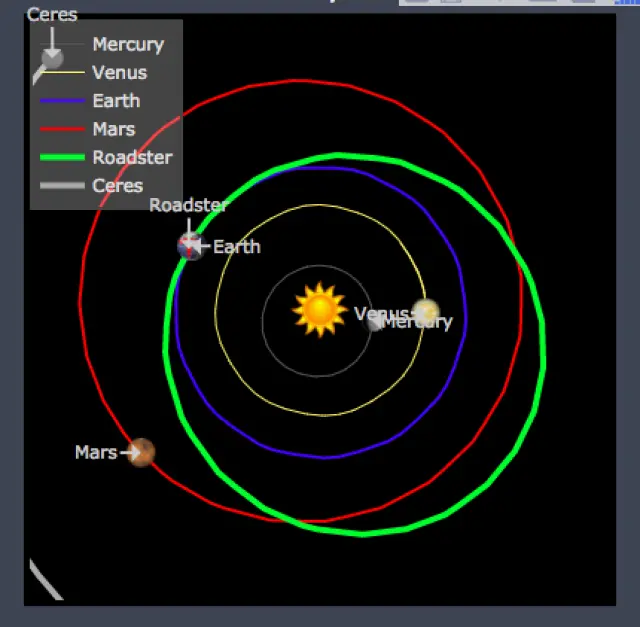Viewport: 640px width, 627px height.
Task: Click the arrow pointing to Mars
Action: (127, 453)
